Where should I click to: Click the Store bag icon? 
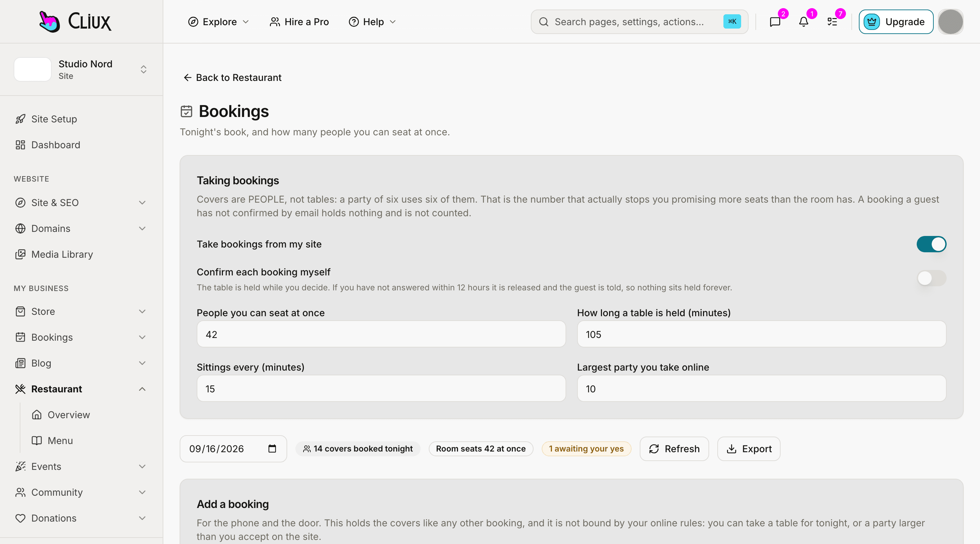[20, 312]
